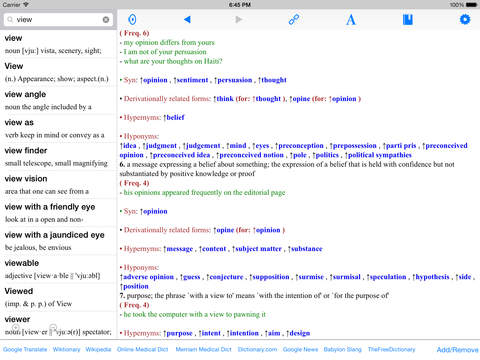Follow the "intention" hypernym link
The image size is (480, 360).
[x=243, y=333]
